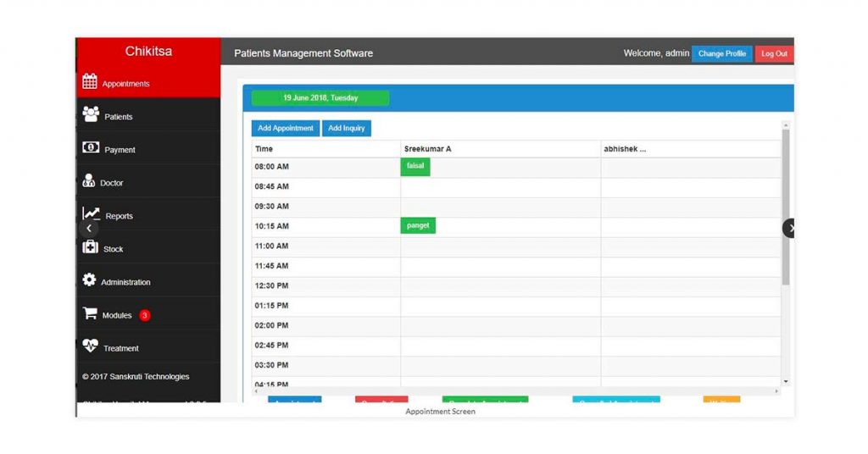
Task: Open the Modules menu item
Action: [117, 315]
